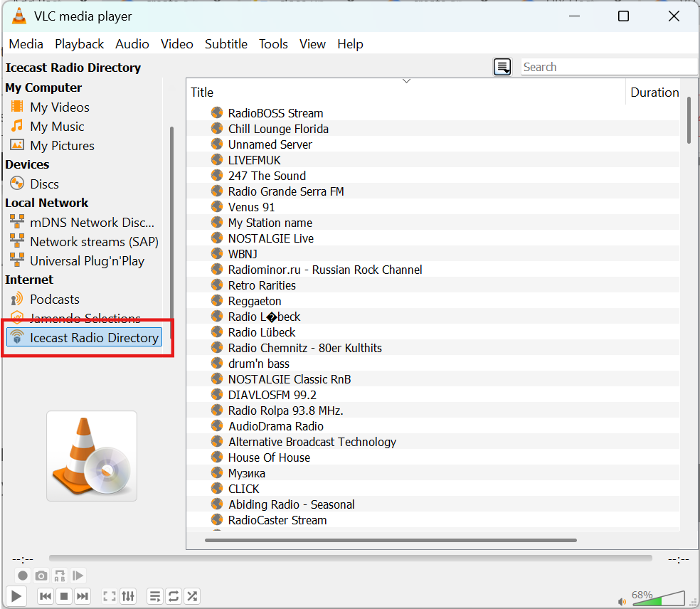700x609 pixels.
Task: Click globe icon beside Unnamed Server
Action: coord(217,144)
